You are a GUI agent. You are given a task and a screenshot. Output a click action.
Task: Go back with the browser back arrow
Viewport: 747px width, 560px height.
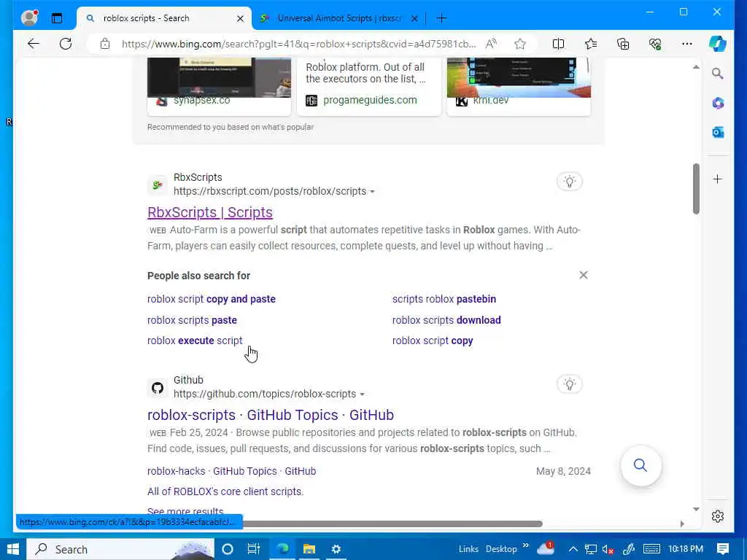[34, 44]
